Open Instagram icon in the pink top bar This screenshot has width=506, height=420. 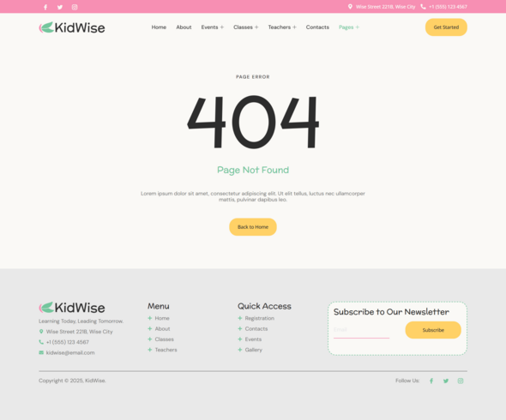coord(75,7)
